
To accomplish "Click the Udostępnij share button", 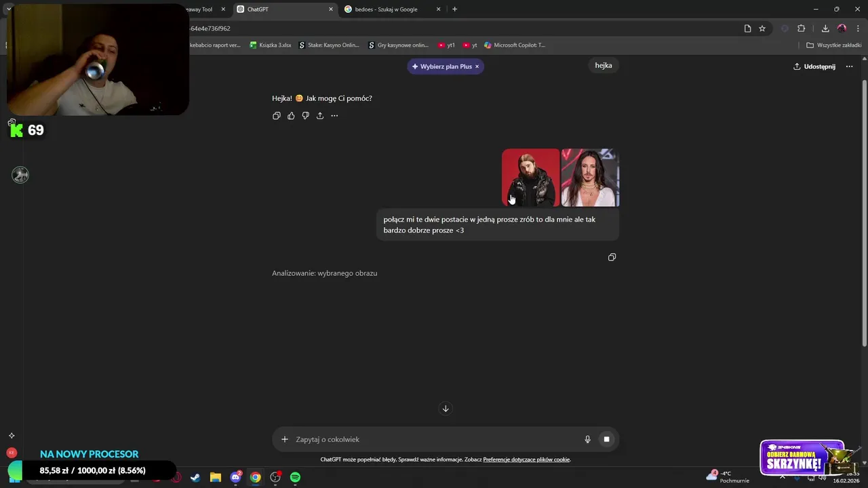I will [814, 66].
